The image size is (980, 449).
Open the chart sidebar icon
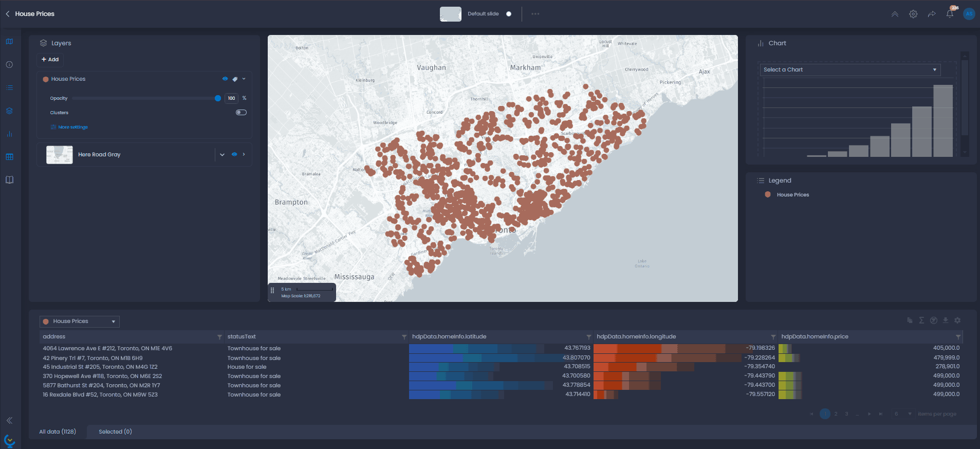pos(9,134)
